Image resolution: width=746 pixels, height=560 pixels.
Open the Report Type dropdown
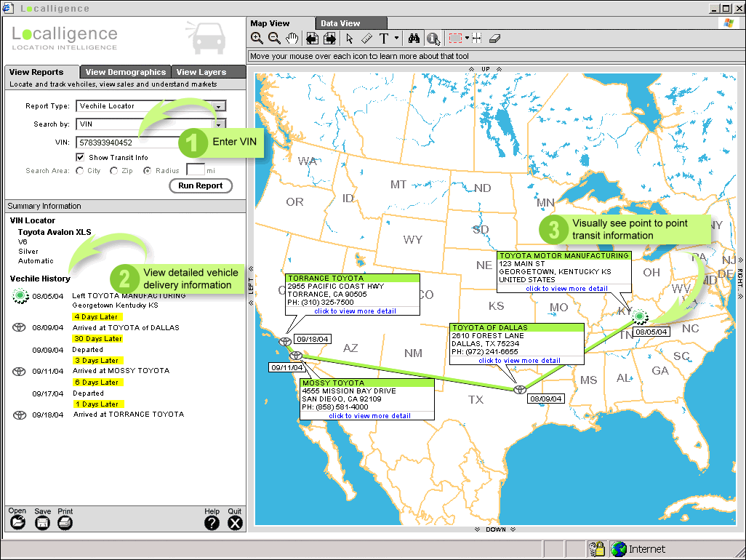pyautogui.click(x=219, y=106)
